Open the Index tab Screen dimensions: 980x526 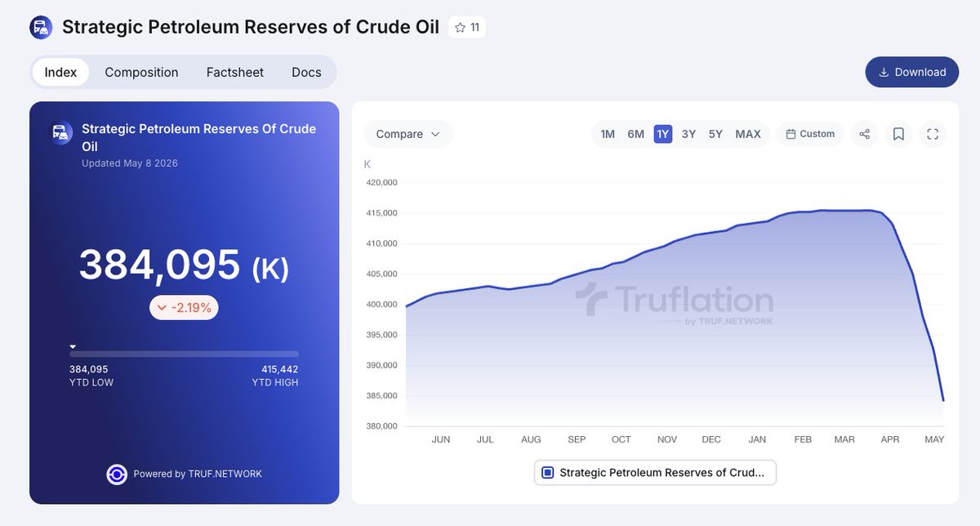60,72
